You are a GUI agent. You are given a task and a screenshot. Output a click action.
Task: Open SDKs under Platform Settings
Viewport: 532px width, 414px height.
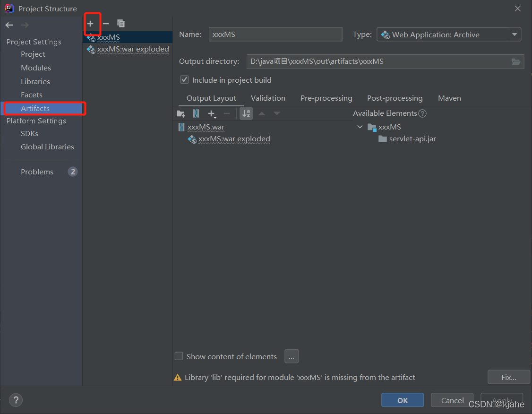click(x=29, y=133)
